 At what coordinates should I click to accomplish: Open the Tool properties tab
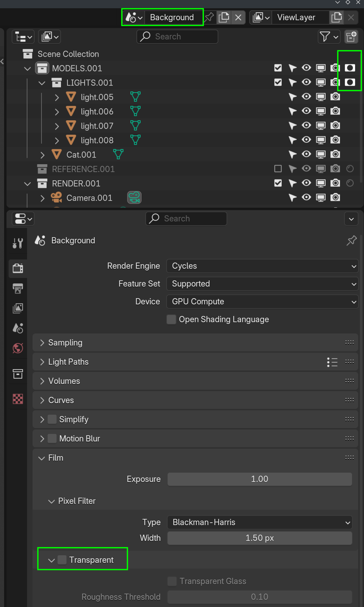18,243
